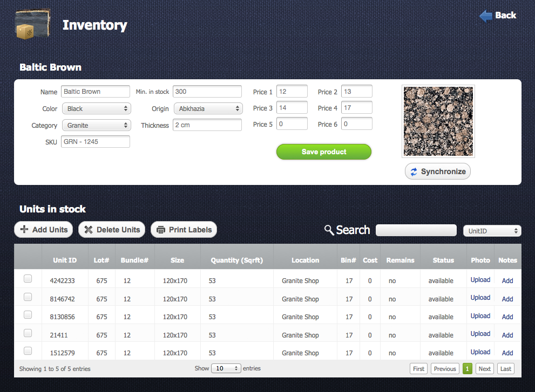Screen dimensions: 535x392
Task: Open the UnitID search filter dropdown
Action: (x=492, y=231)
